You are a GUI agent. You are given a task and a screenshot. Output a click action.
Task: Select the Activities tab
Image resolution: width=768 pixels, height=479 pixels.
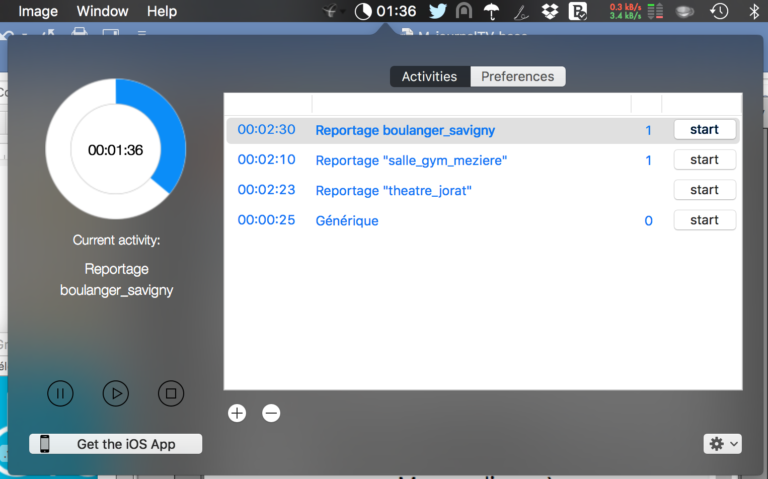429,77
